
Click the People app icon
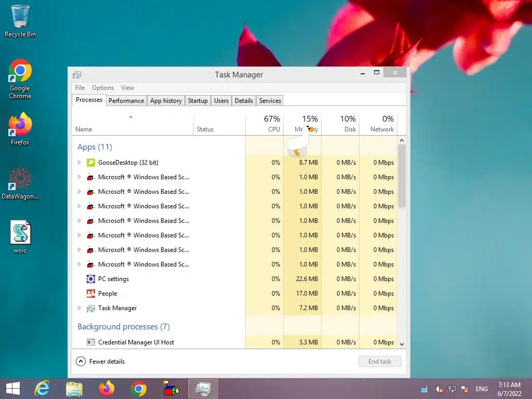tap(90, 294)
